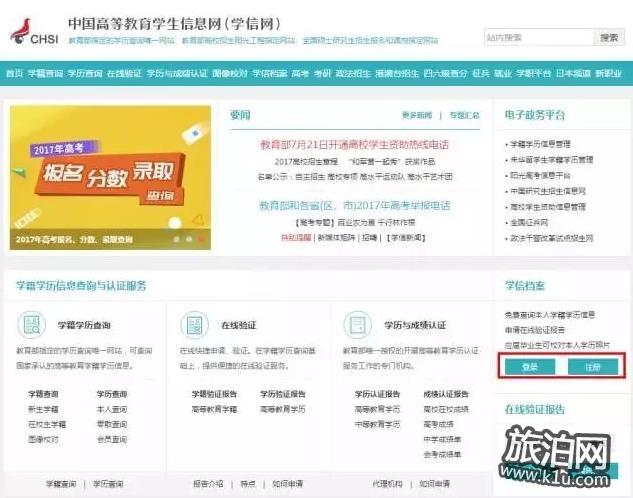Open 日本频道 in the navigation bar
633x498 pixels.
coord(573,73)
